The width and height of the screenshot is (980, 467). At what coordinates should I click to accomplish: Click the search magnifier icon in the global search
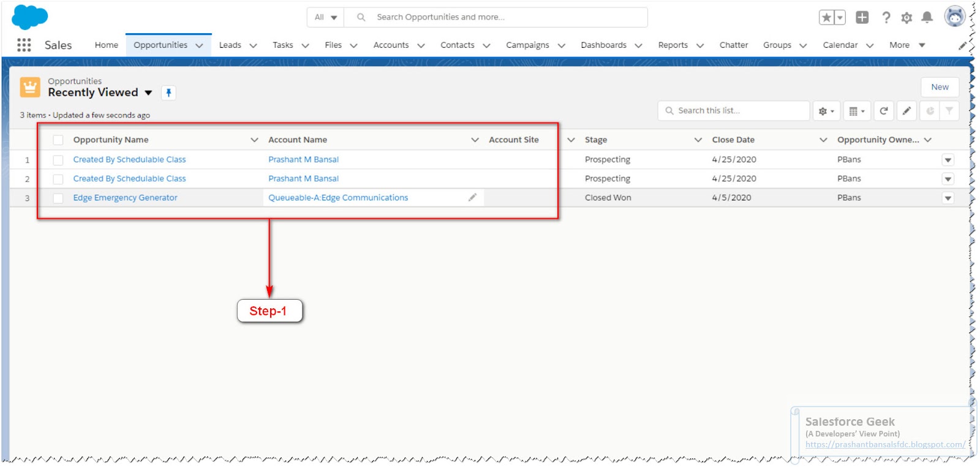tap(361, 17)
